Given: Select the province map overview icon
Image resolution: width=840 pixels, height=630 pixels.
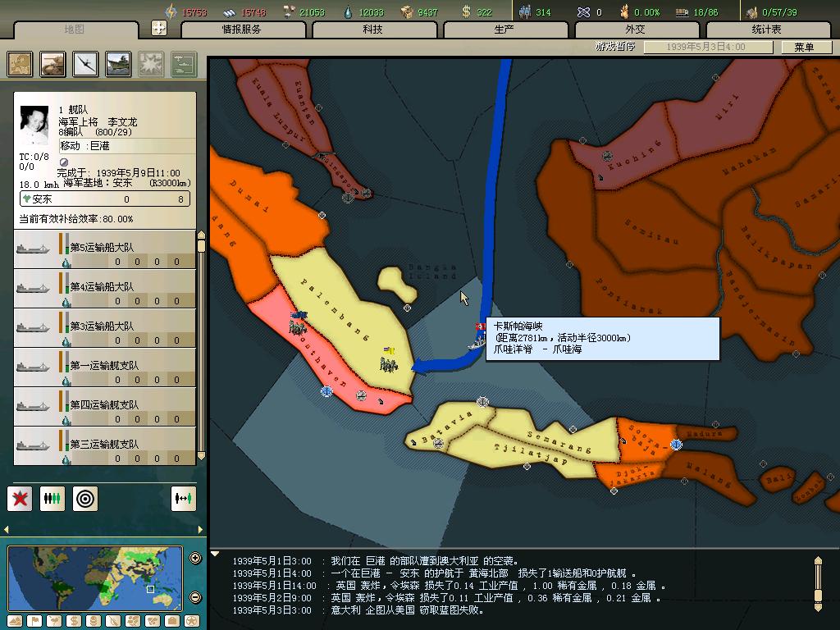Looking at the screenshot, I should (x=20, y=64).
